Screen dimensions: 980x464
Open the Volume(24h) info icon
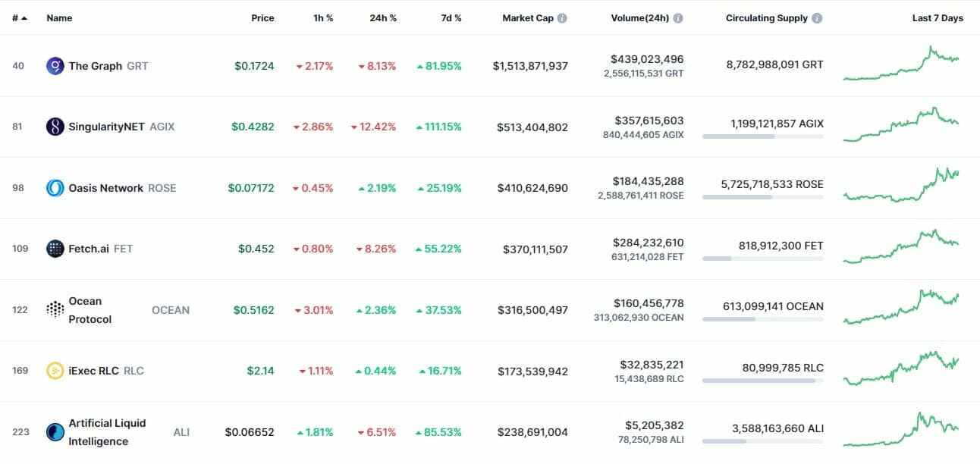[x=678, y=18]
